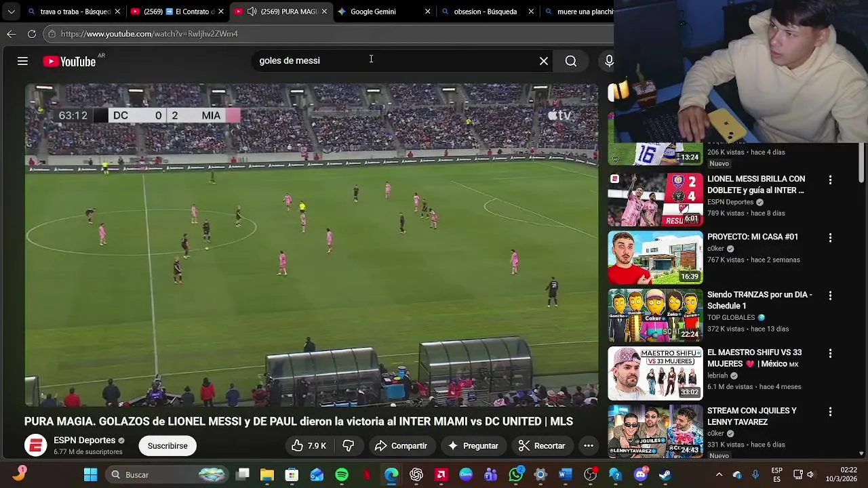
Task: Open 'PROYECTO: MI CASA #01' title
Action: [x=753, y=237]
